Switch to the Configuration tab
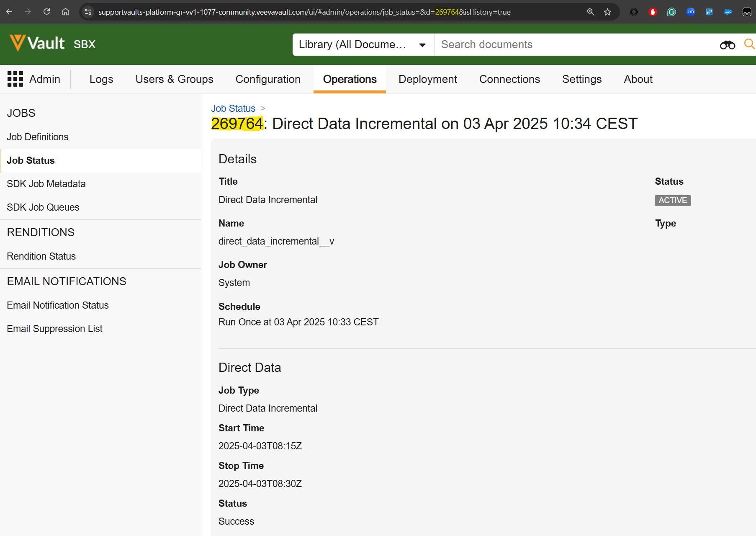The image size is (756, 536). 268,79
